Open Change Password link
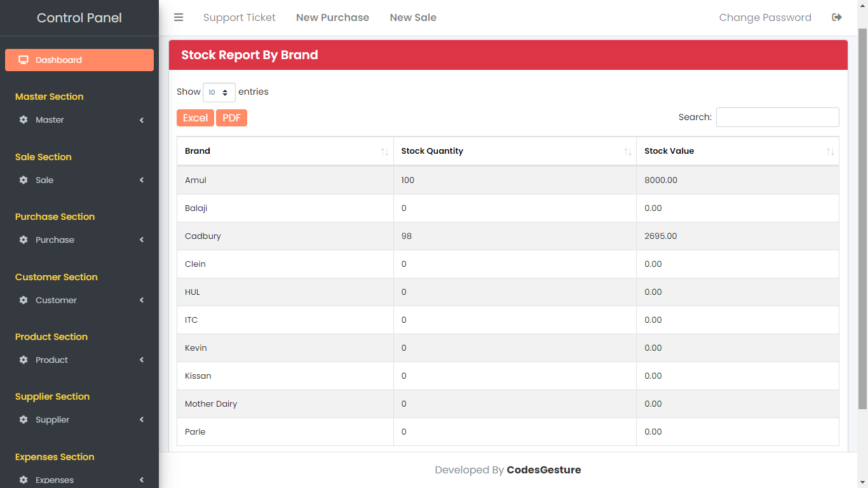The width and height of the screenshot is (868, 488). [x=765, y=17]
